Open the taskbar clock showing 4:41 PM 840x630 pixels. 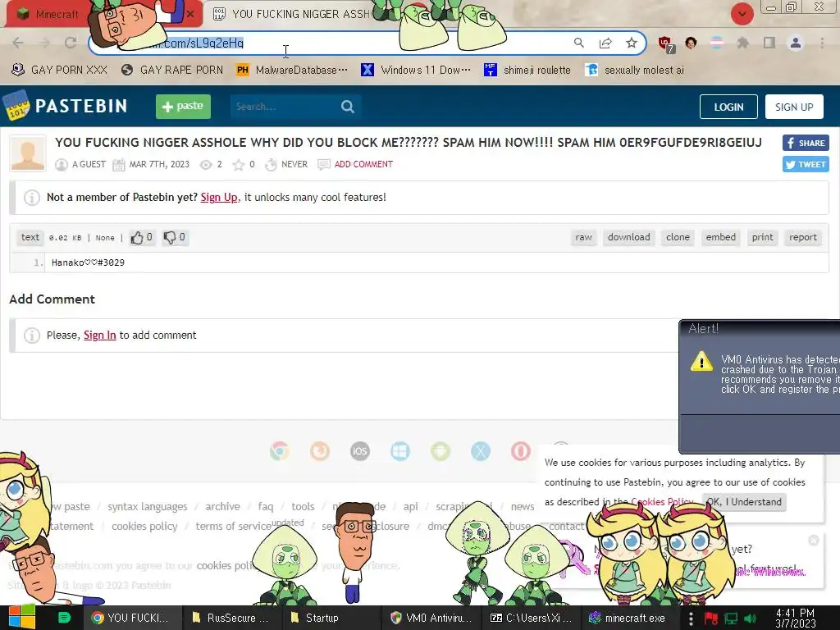(x=795, y=619)
